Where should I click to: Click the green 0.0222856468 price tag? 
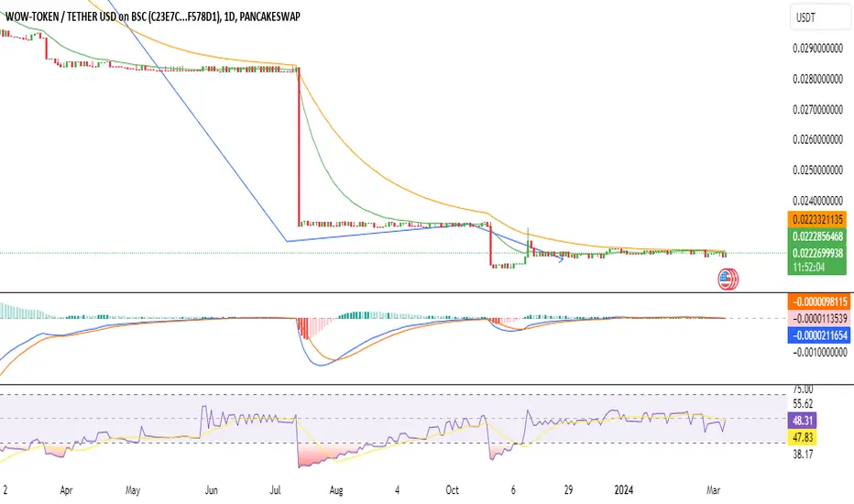817,236
